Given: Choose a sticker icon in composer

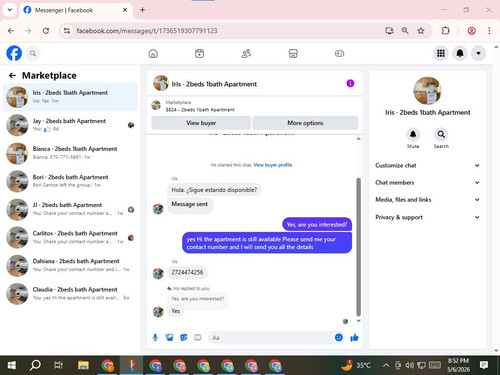Looking at the screenshot, I should point(184,338).
